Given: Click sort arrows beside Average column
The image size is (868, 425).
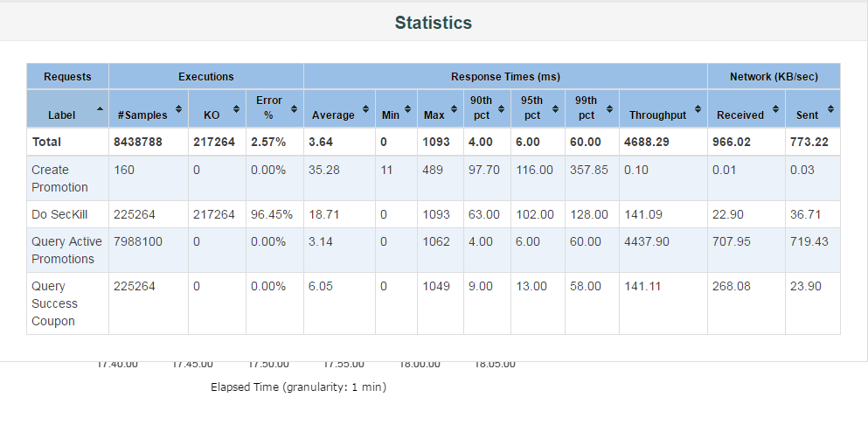Looking at the screenshot, I should 365,108.
